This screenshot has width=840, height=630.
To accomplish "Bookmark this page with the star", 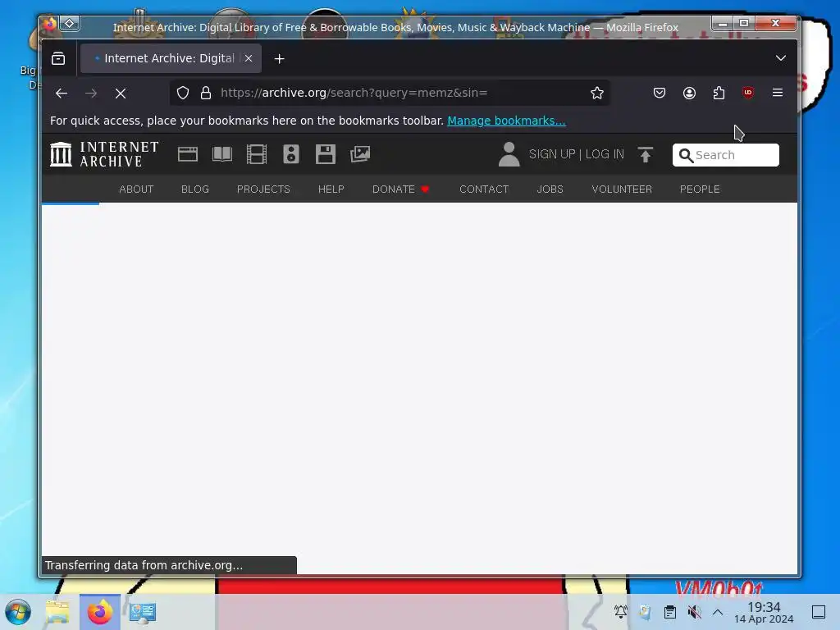I will coord(597,93).
